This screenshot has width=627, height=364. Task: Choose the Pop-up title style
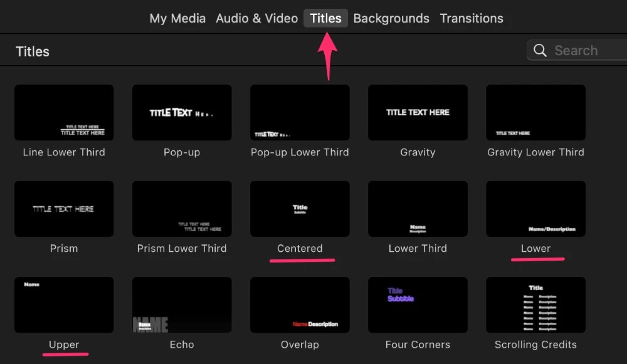(182, 112)
